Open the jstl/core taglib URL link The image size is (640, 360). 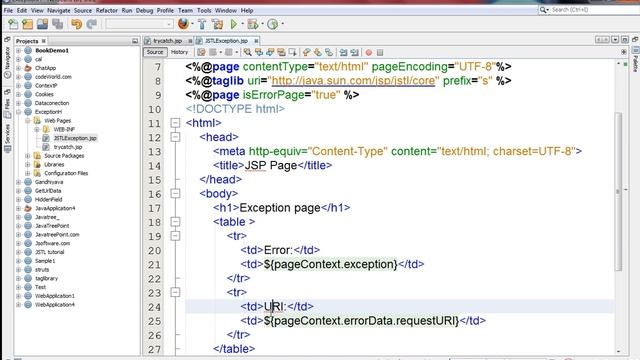[353, 81]
